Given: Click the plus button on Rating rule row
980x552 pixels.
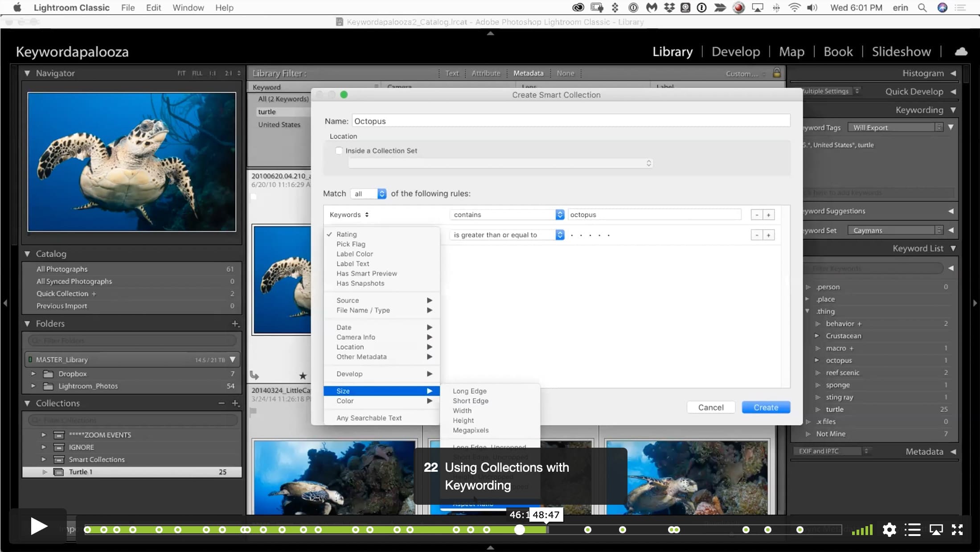Looking at the screenshot, I should (x=769, y=235).
